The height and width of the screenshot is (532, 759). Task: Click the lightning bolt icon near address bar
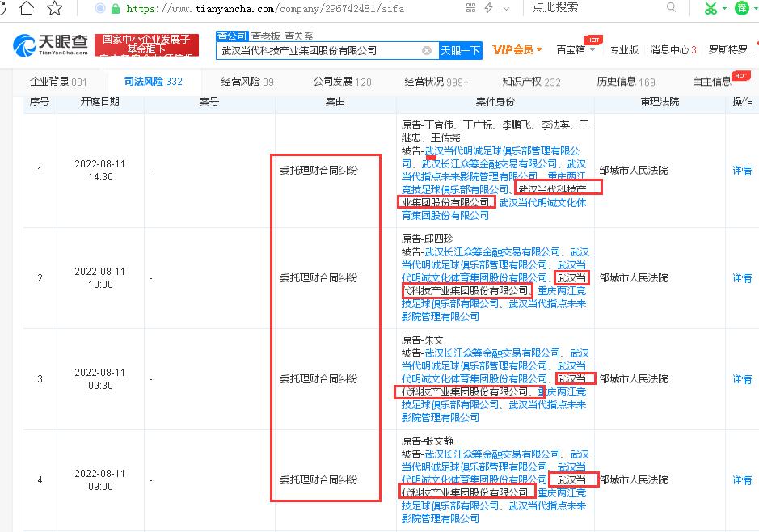[x=489, y=7]
